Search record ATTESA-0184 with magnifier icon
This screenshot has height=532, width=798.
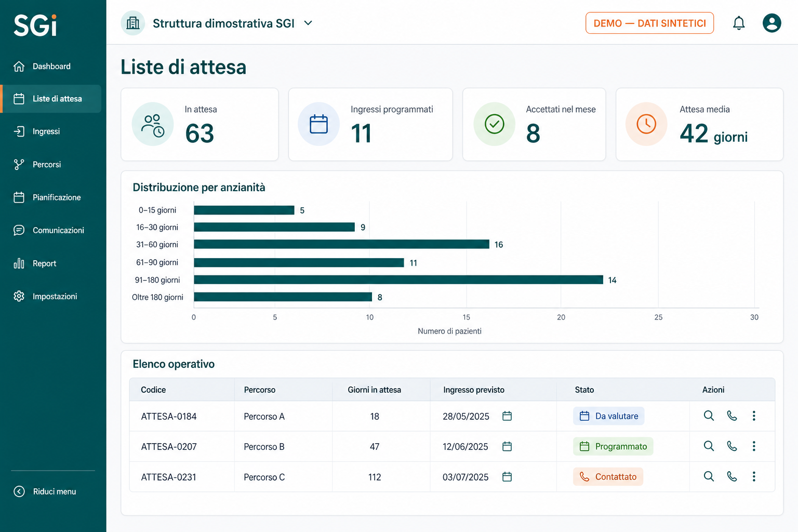point(709,416)
